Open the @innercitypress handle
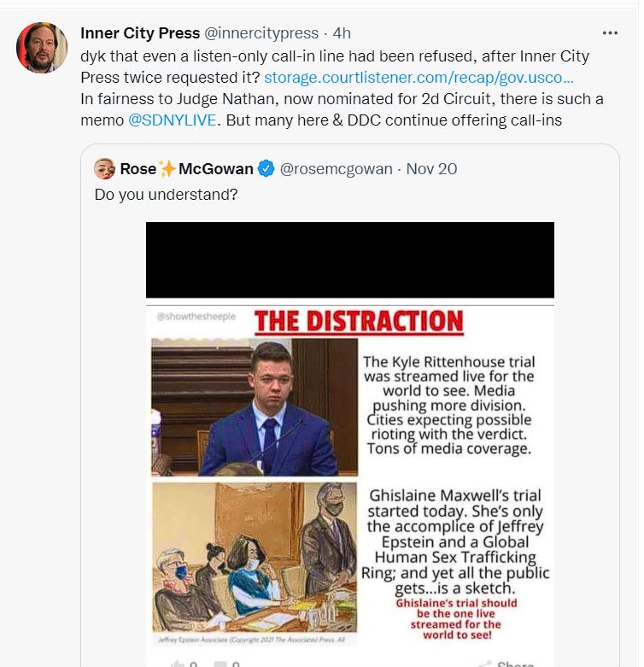This screenshot has height=667, width=644. [x=261, y=32]
